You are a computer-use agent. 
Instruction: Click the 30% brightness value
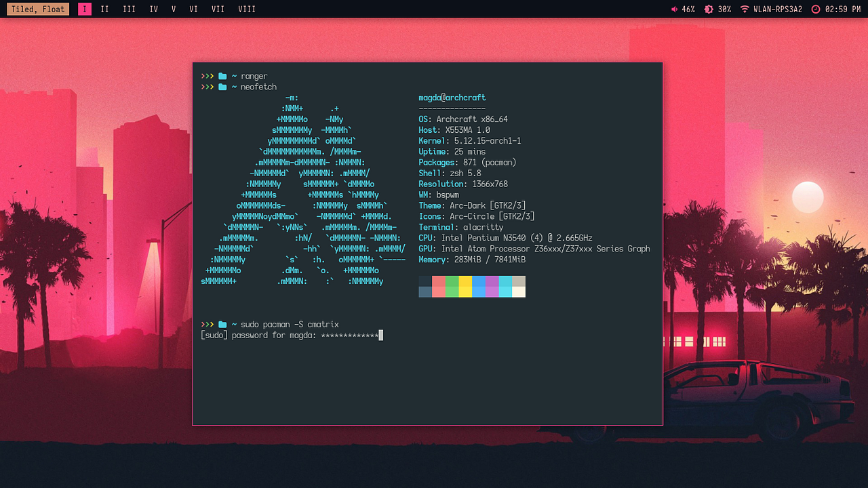click(724, 9)
